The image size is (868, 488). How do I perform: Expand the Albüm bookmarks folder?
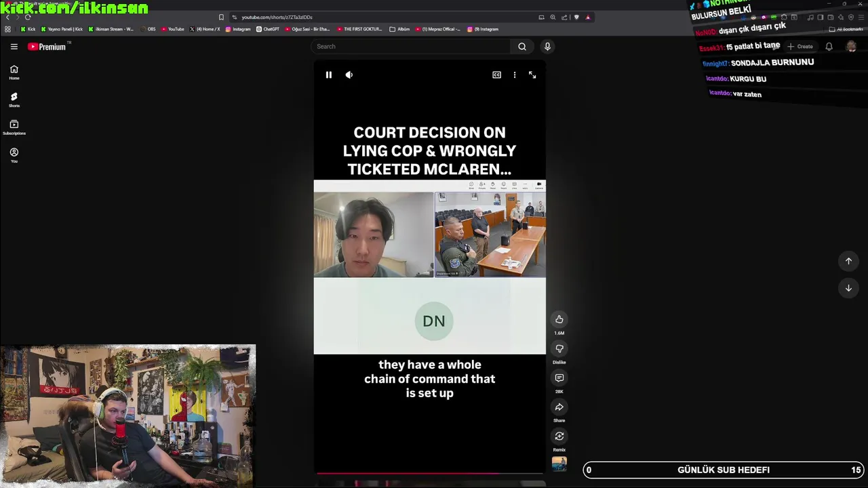tap(400, 29)
